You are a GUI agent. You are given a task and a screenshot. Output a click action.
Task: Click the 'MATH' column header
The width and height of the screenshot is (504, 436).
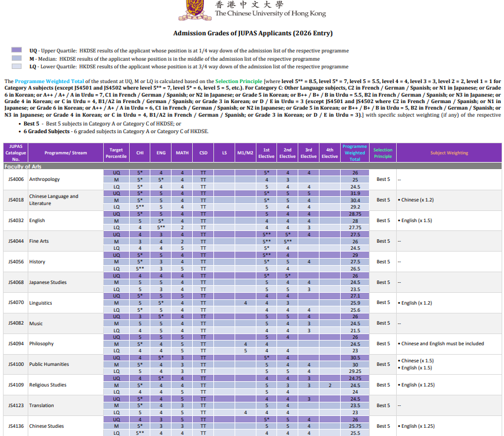(x=182, y=153)
